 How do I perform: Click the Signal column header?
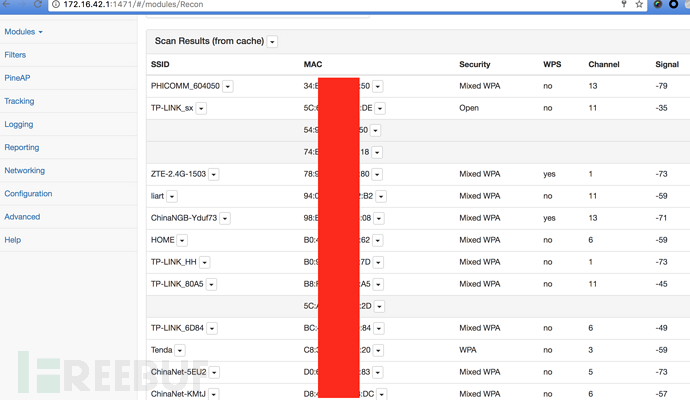click(x=667, y=64)
